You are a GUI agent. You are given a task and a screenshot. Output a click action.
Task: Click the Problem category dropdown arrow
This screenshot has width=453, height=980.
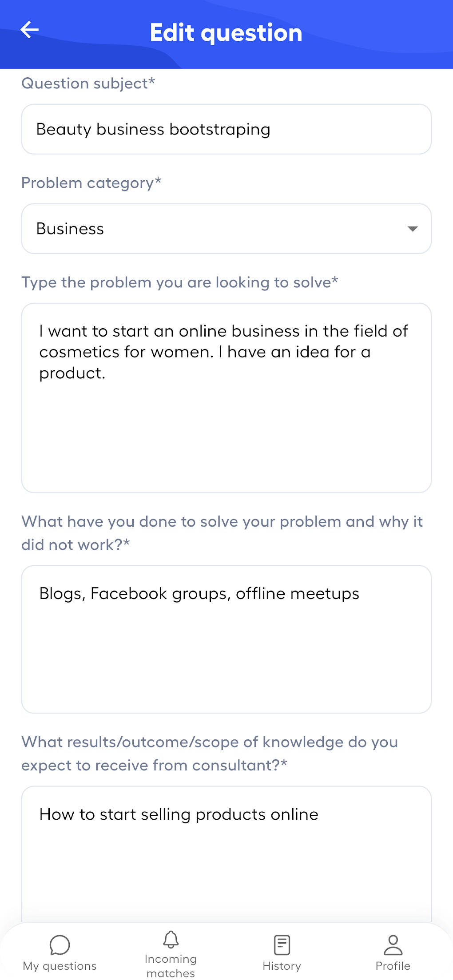[413, 229]
